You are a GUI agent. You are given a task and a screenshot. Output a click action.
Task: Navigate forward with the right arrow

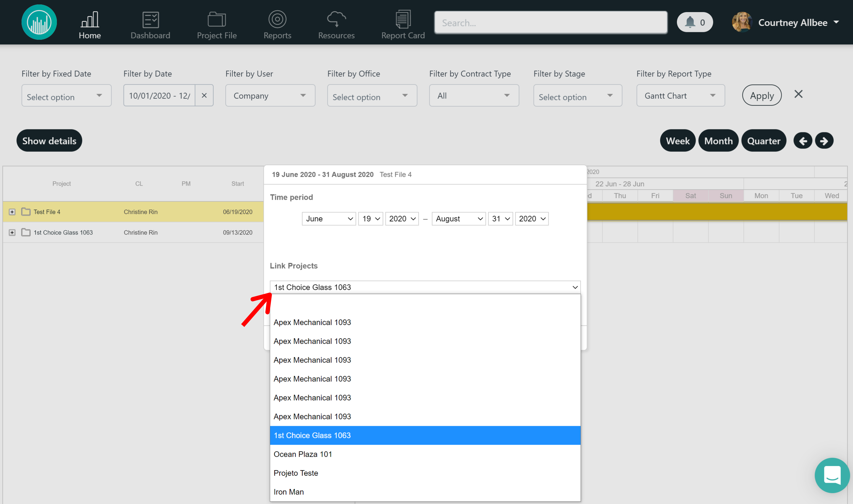click(x=824, y=140)
